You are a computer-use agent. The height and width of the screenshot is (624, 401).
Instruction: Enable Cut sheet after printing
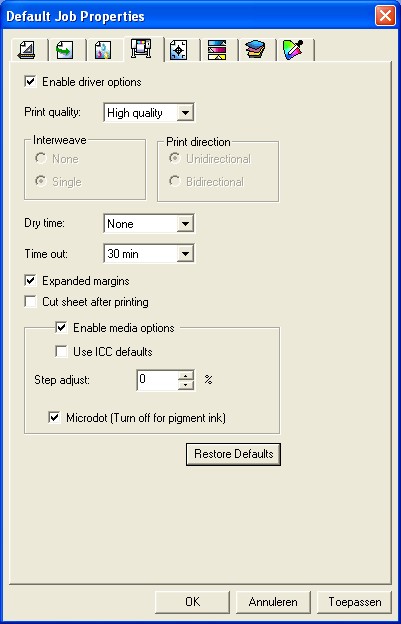click(x=30, y=302)
